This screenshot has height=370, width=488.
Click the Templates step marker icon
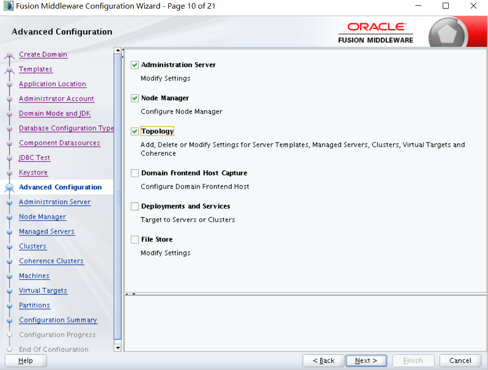pyautogui.click(x=9, y=70)
